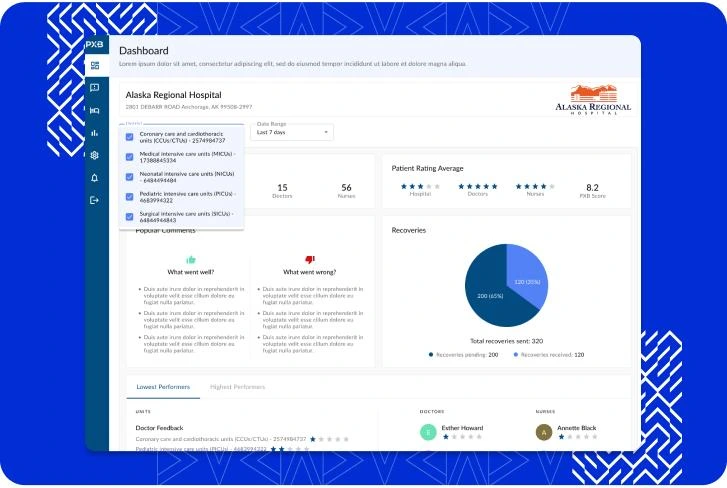Toggle Surgical intensive care units (SICUs) checkbox

[x=129, y=216]
